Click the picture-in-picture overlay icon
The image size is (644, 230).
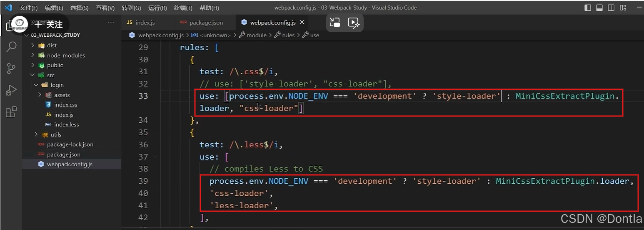335,23
